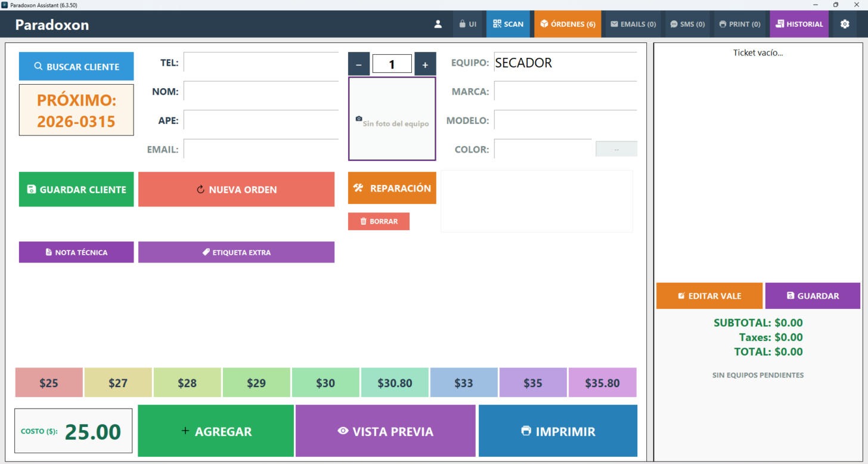Open the color picker button beside COLOR
This screenshot has height=464, width=868.
tap(616, 149)
